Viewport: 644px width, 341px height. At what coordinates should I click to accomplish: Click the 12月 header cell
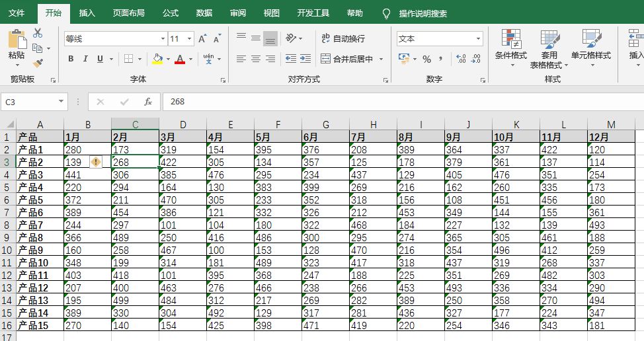pyautogui.click(x=611, y=137)
